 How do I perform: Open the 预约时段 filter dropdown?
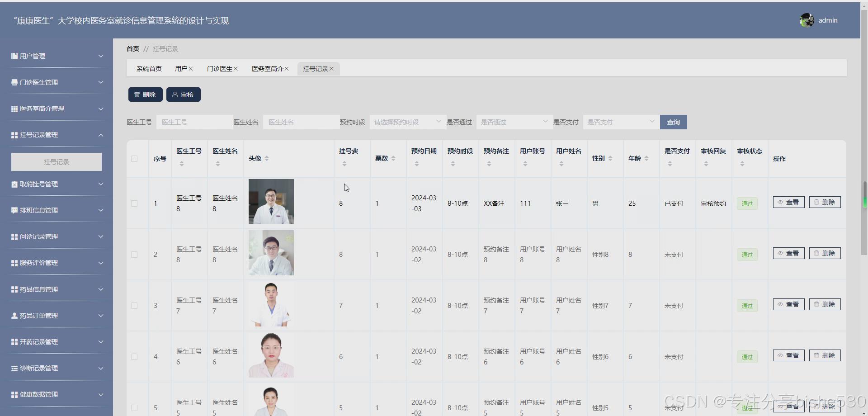pos(408,122)
